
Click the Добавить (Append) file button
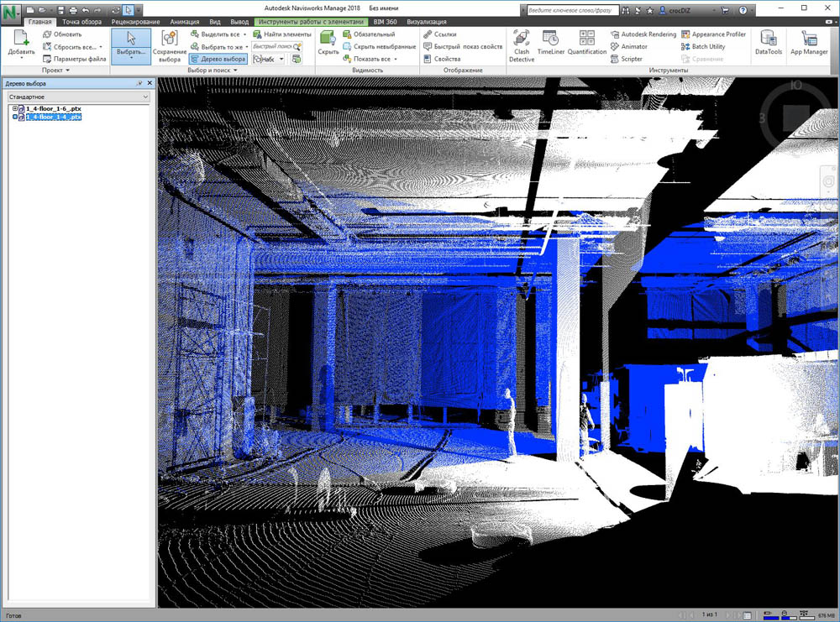[22, 44]
